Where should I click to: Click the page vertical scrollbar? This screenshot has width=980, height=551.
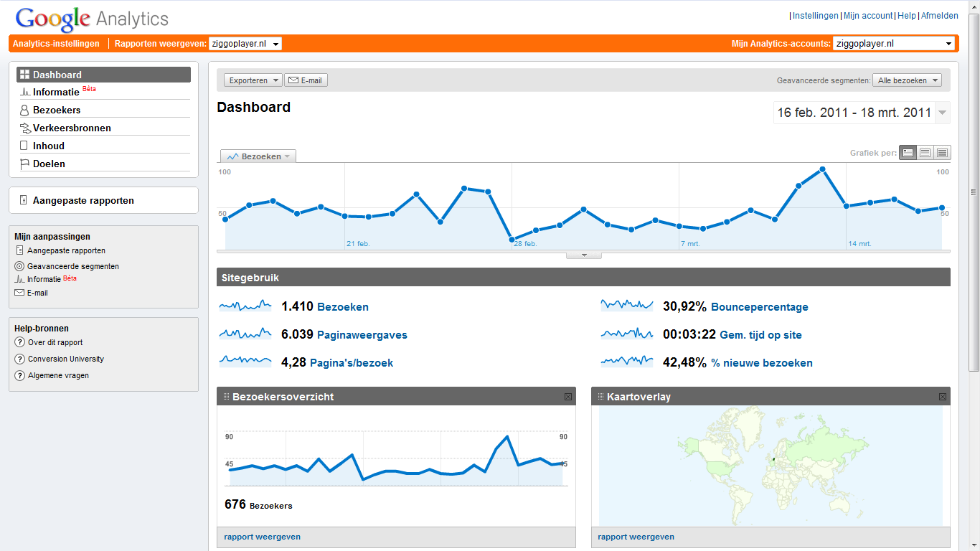point(974,192)
